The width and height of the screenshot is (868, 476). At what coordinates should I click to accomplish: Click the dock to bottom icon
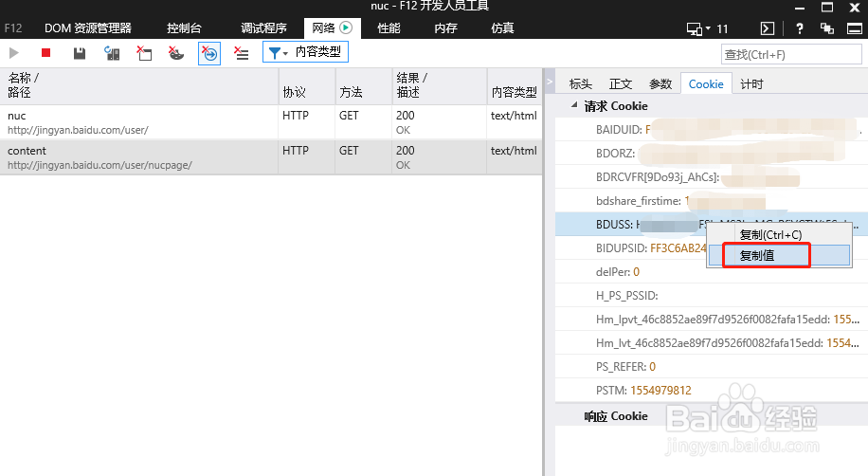(x=855, y=28)
